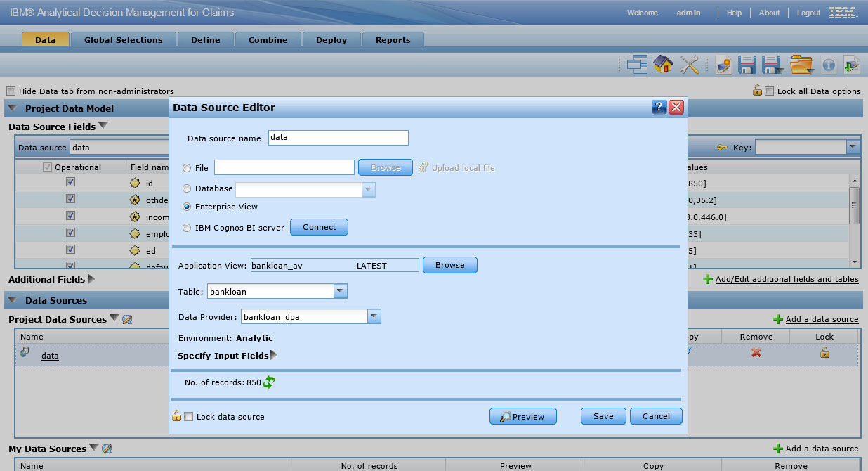Click Logout in the header

tap(808, 13)
